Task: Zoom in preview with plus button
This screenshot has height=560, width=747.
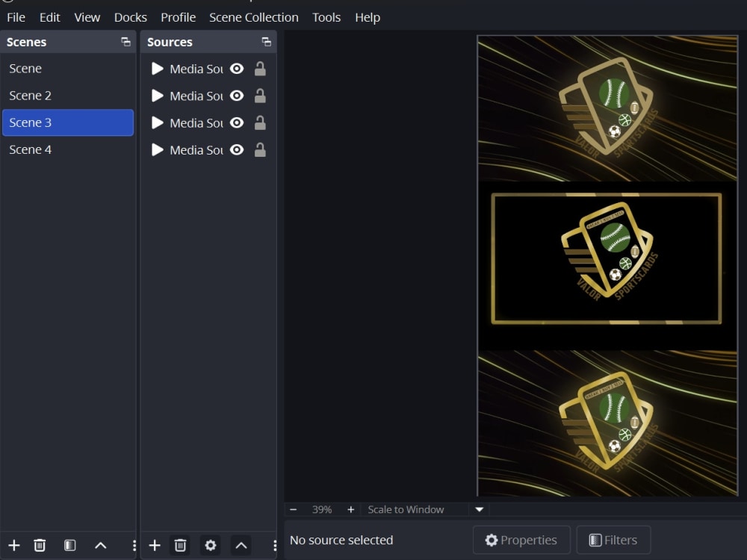Action: pyautogui.click(x=350, y=509)
